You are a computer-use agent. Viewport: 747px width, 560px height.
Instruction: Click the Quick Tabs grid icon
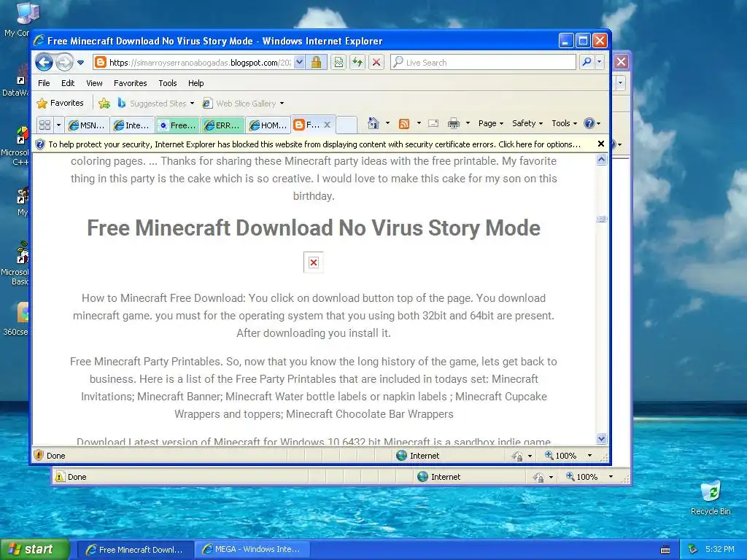click(44, 125)
